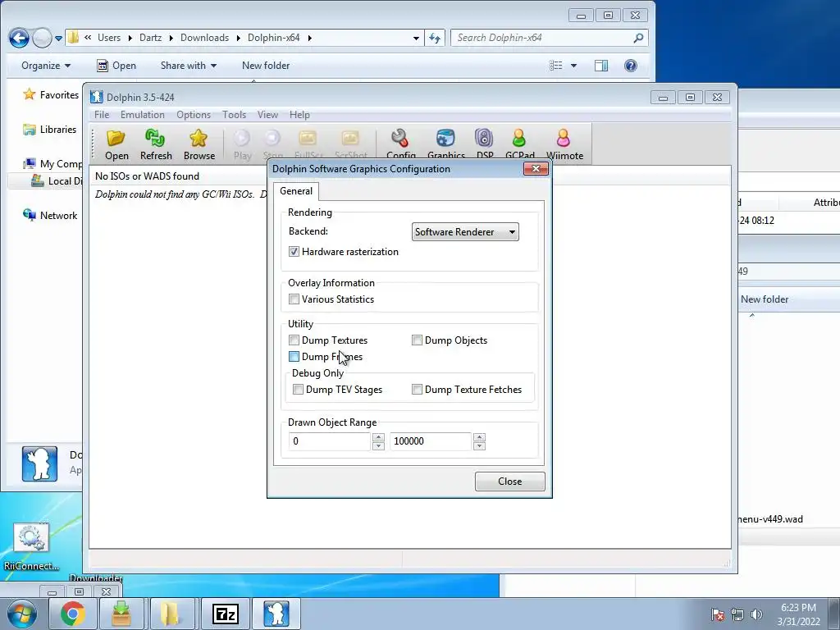Open the view options dropdown arrow in Explorer
The height and width of the screenshot is (630, 840).
[x=573, y=66]
